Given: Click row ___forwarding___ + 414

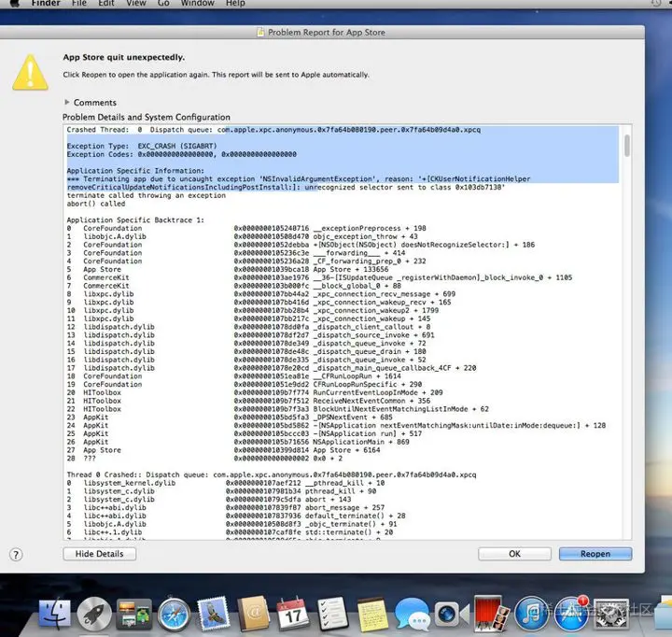Looking at the screenshot, I should click(236, 253).
